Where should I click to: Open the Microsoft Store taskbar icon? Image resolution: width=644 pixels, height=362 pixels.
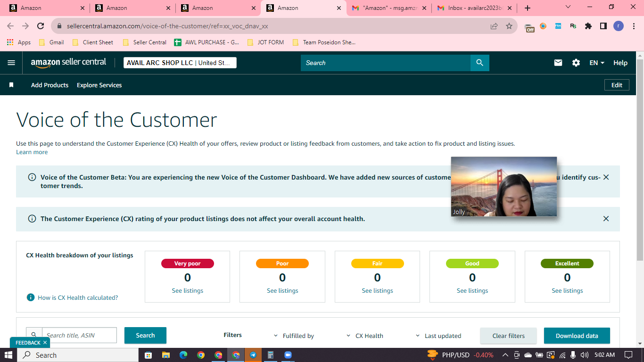[148, 355]
